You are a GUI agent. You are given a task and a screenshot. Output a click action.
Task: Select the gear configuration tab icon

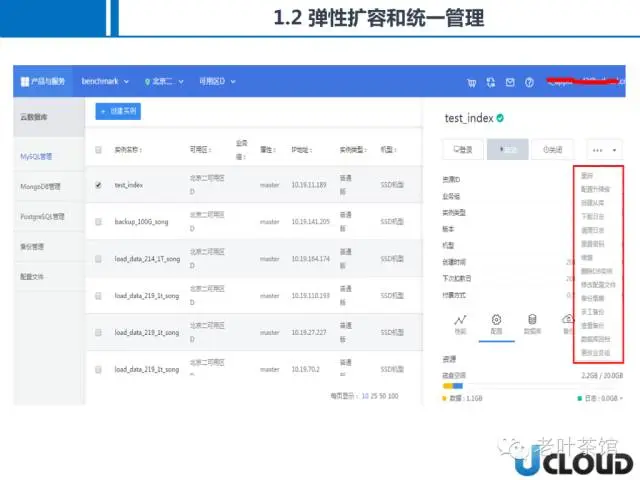click(x=496, y=320)
